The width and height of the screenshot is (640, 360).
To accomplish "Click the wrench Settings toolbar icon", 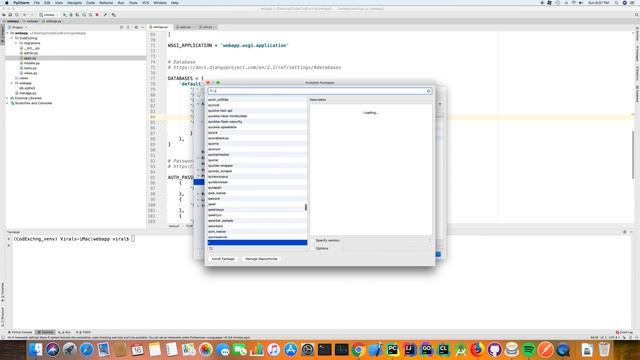I will click(105, 15).
